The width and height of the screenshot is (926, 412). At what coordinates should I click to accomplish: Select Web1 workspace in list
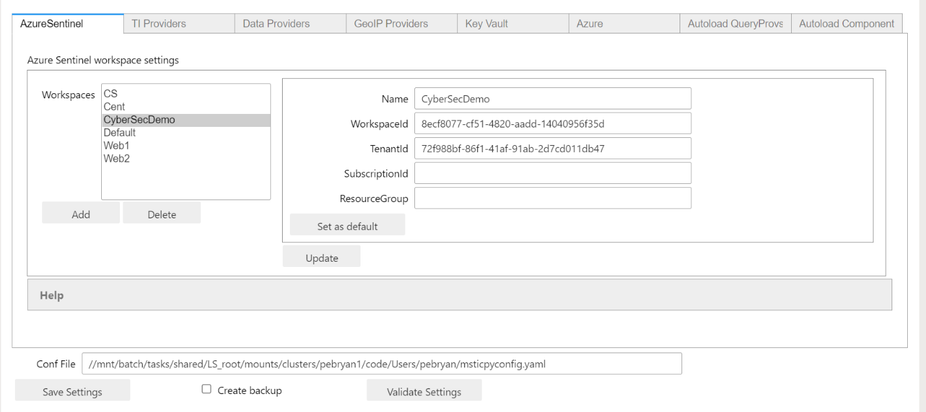[186, 146]
